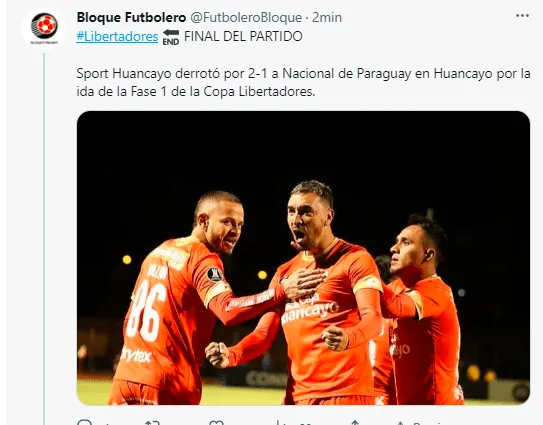Screen dimensions: 543x425
Task: View tweet analytics bar chart icon
Action: tap(281, 422)
